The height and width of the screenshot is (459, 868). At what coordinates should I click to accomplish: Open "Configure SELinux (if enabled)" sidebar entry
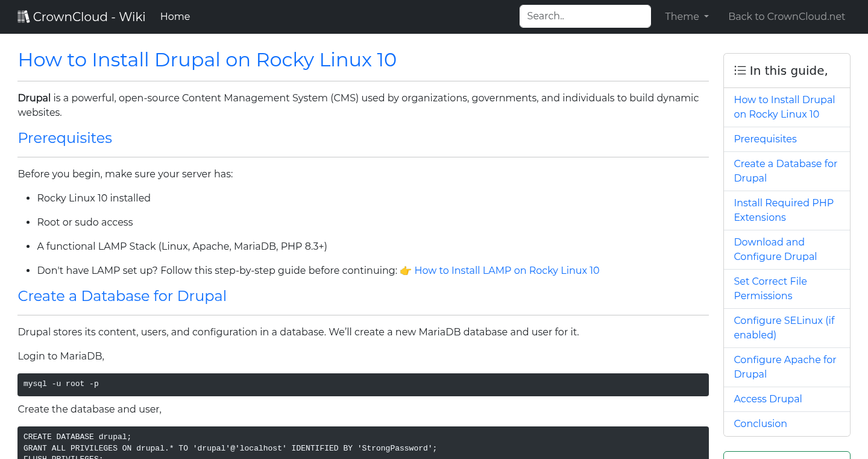click(784, 328)
